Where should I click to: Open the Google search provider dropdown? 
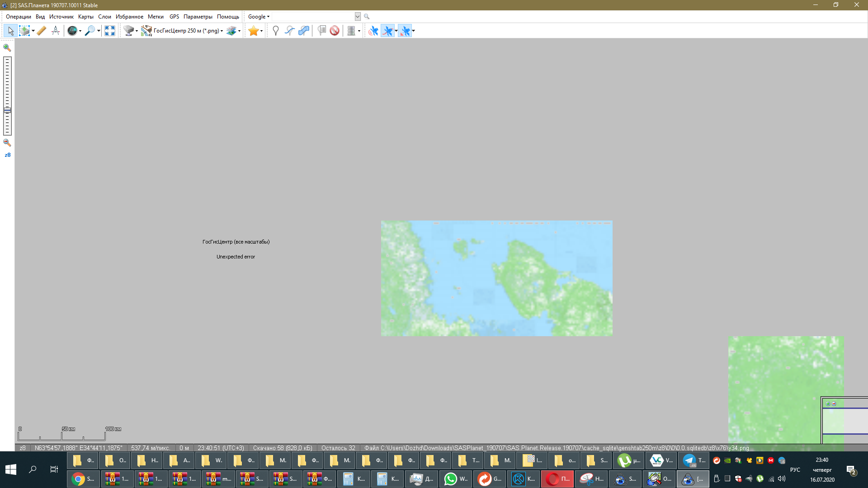[259, 17]
